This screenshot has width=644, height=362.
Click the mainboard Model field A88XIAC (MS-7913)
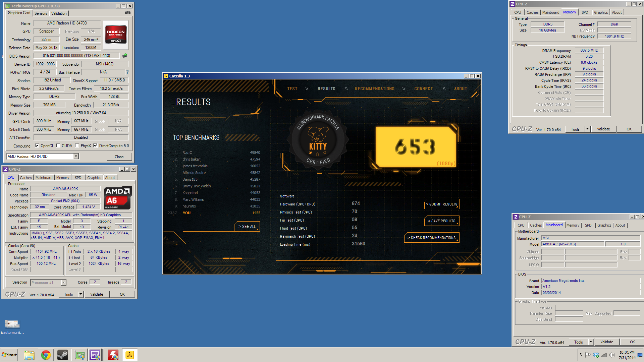(573, 244)
